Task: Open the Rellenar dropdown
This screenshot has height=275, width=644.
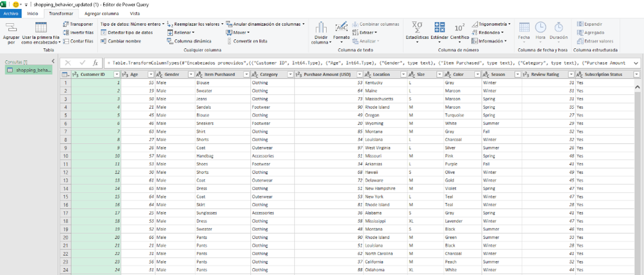Action: click(x=181, y=33)
